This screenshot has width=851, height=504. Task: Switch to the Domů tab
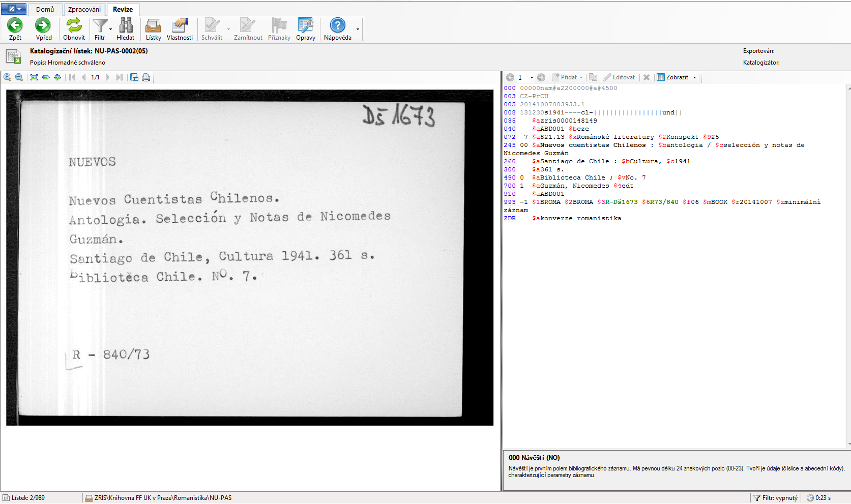coord(45,9)
